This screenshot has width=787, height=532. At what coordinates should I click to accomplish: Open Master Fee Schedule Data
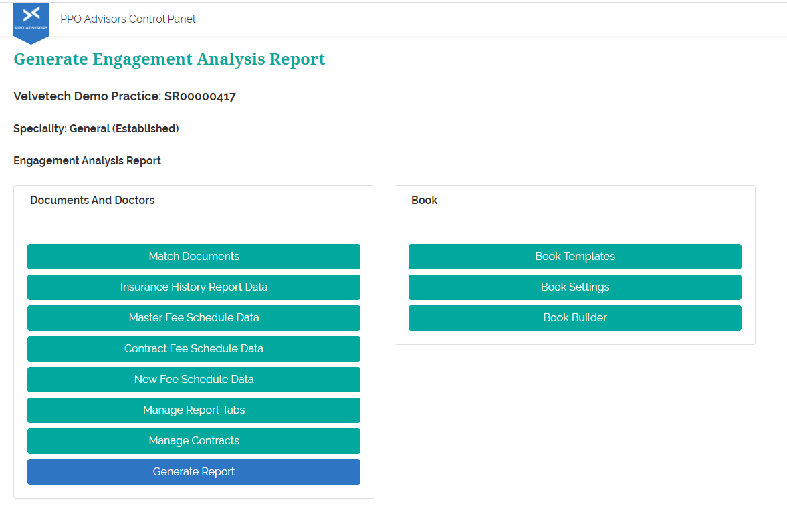[x=194, y=318]
